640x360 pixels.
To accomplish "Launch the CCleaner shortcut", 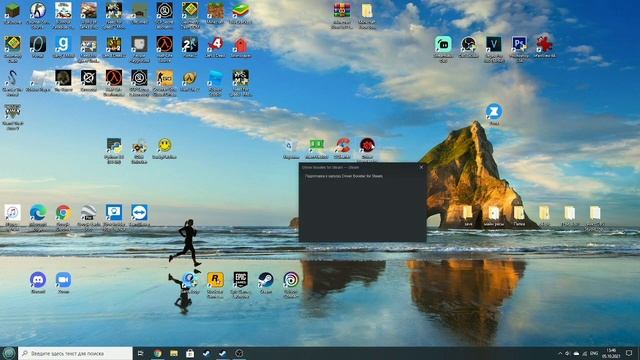I will 342,145.
